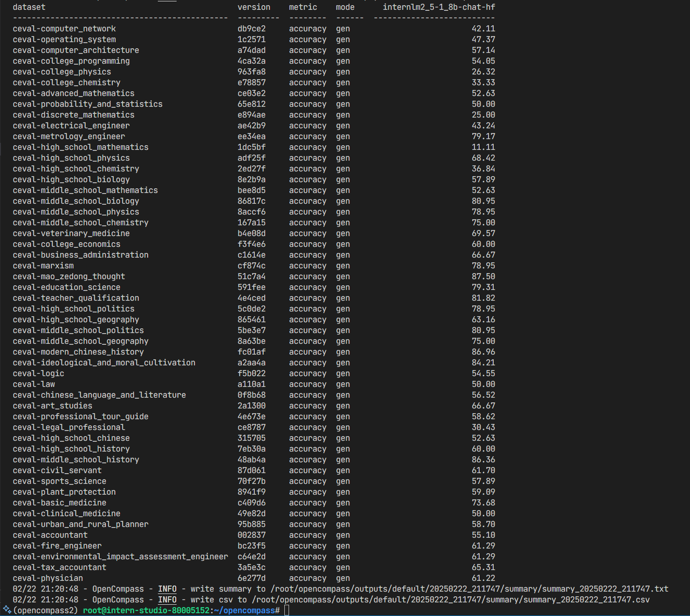This screenshot has width=690, height=616.
Task: Click score 69.57 for veterinary_medicine
Action: 483,233
